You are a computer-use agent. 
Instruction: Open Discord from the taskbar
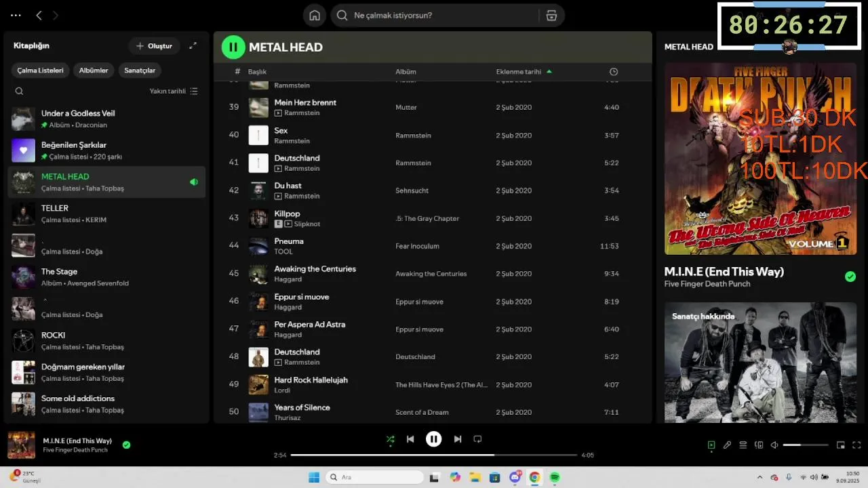tap(515, 477)
